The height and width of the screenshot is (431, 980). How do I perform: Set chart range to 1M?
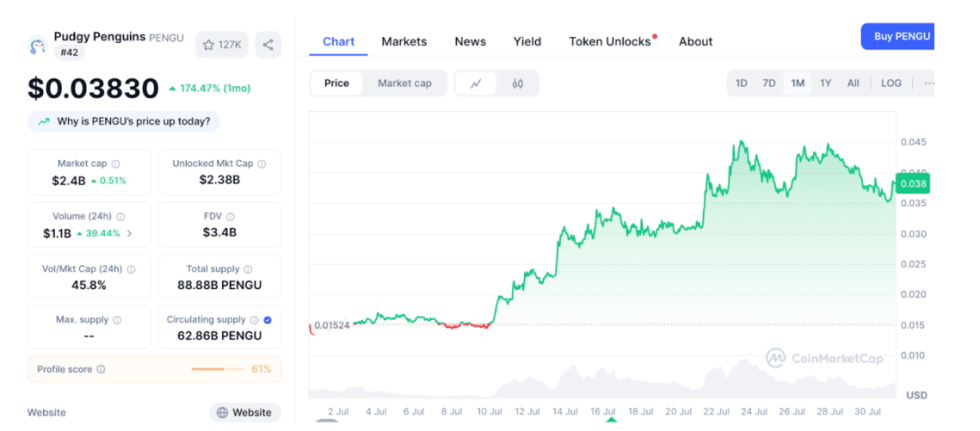pyautogui.click(x=798, y=84)
